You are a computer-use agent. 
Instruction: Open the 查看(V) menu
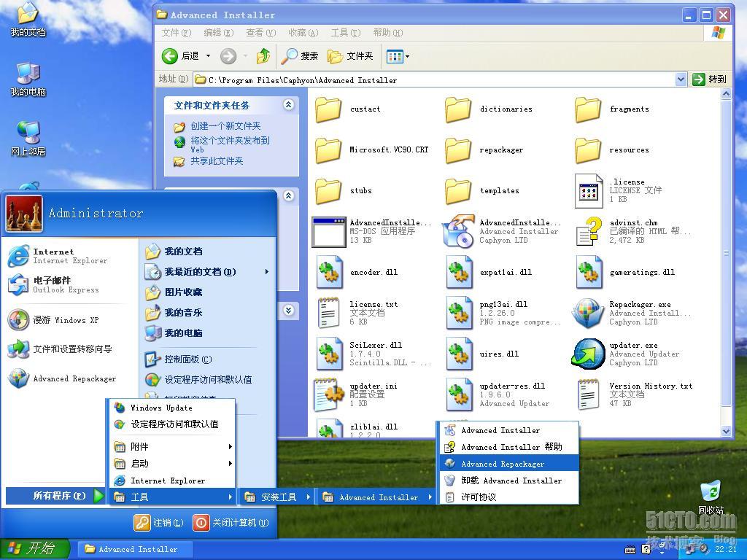[x=261, y=33]
